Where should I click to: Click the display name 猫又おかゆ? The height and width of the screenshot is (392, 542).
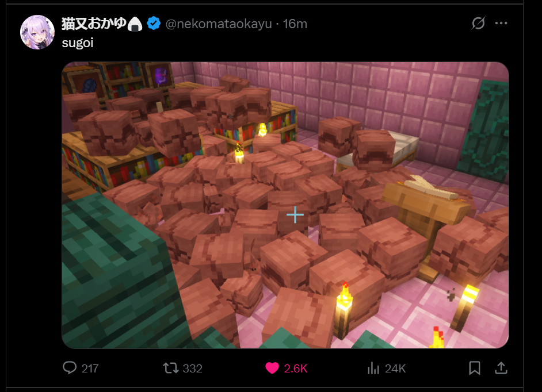94,24
